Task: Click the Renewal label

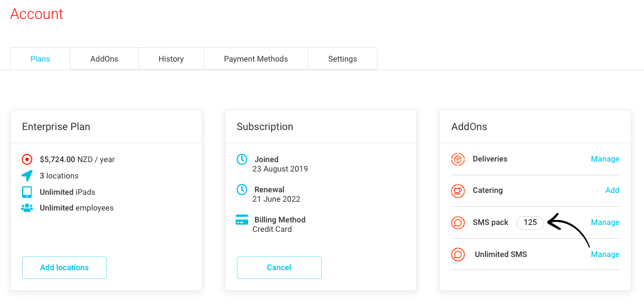Action: click(x=270, y=190)
